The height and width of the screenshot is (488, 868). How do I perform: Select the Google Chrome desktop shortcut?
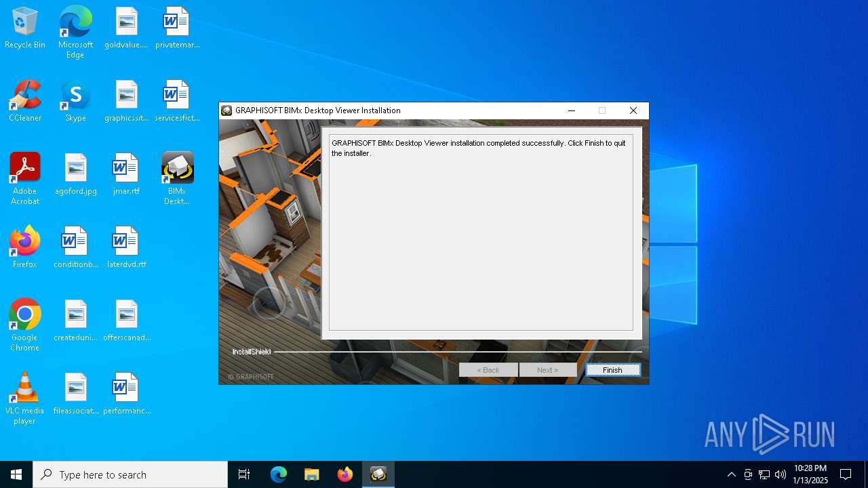tap(25, 325)
